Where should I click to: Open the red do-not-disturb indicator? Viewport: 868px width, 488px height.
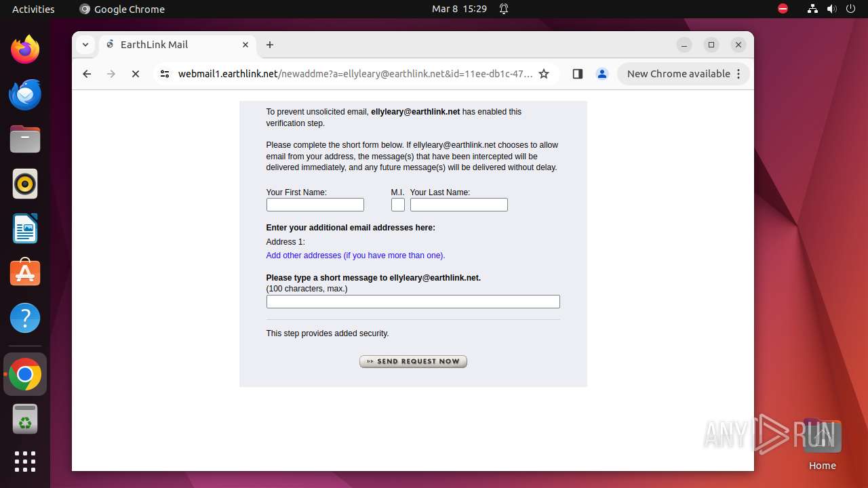coord(783,9)
